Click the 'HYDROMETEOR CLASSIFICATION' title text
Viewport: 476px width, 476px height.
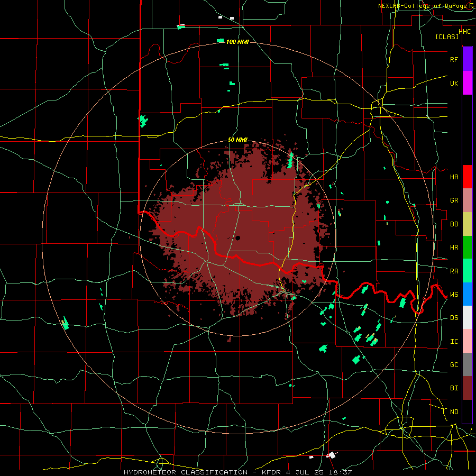(x=186, y=472)
